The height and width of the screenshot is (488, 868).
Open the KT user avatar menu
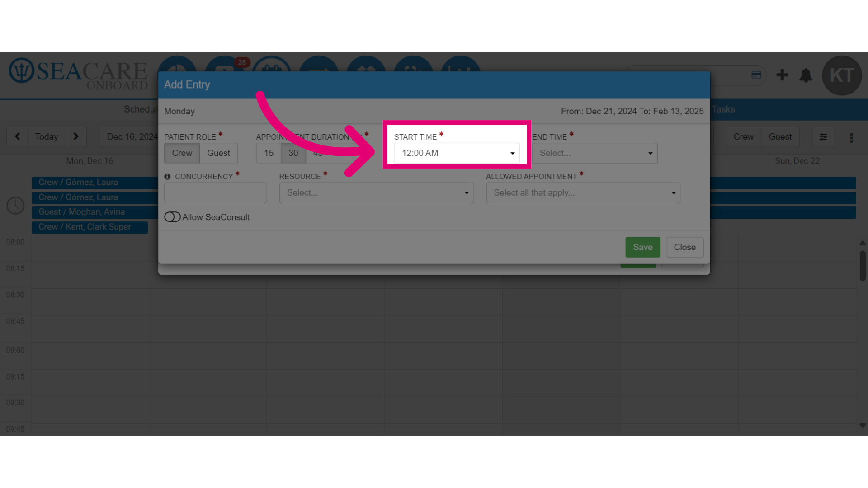click(842, 75)
